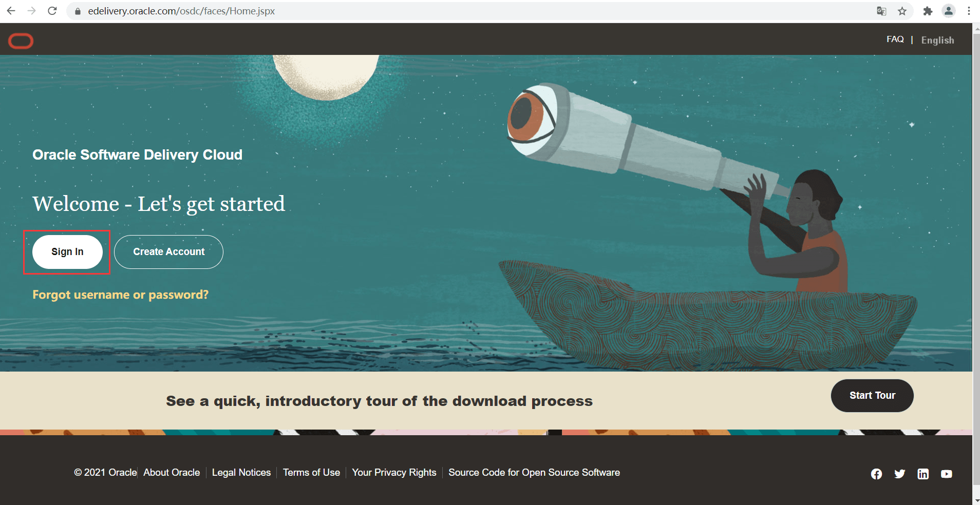The height and width of the screenshot is (505, 980).
Task: Click the red Oracle logo
Action: click(21, 41)
